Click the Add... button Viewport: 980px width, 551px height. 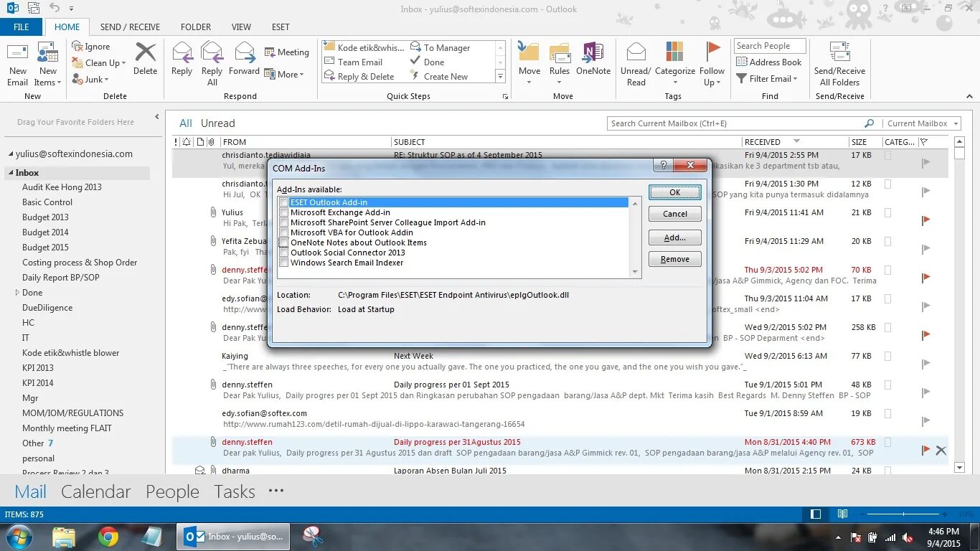pyautogui.click(x=675, y=237)
